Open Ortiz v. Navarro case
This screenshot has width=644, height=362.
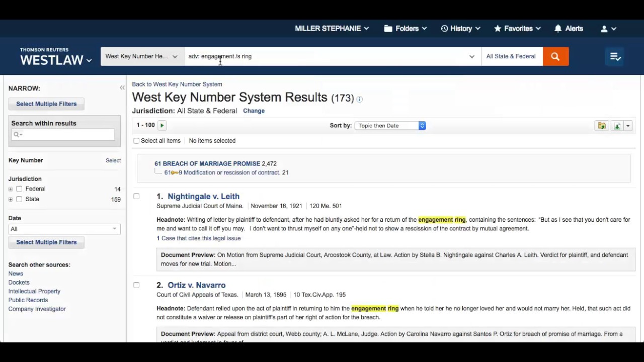tap(196, 285)
